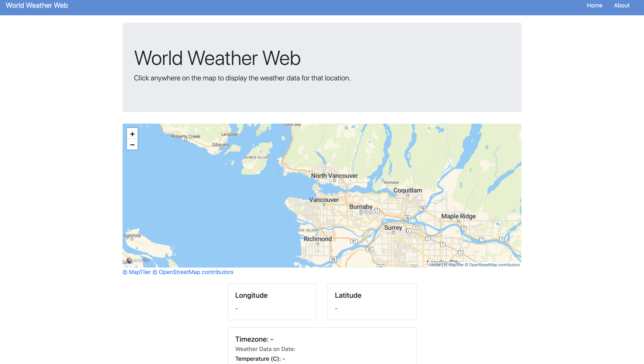Open the Home navigation item
Image resolution: width=644 pixels, height=364 pixels.
tap(594, 6)
